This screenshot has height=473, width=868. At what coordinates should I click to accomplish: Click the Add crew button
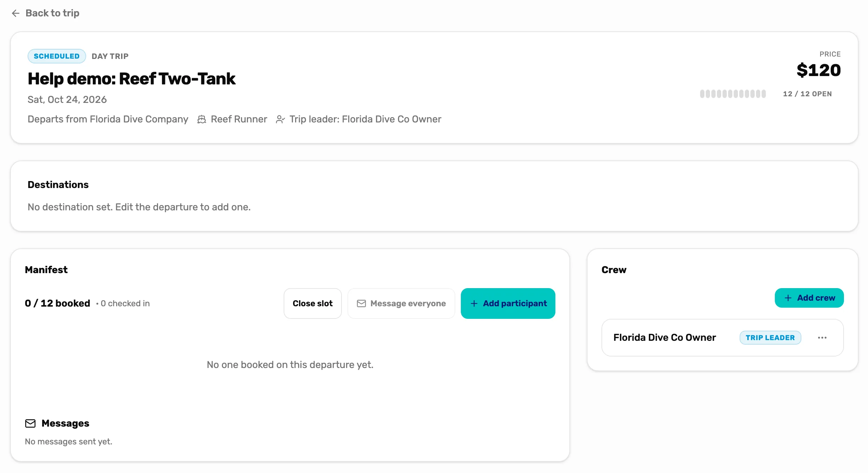click(809, 298)
